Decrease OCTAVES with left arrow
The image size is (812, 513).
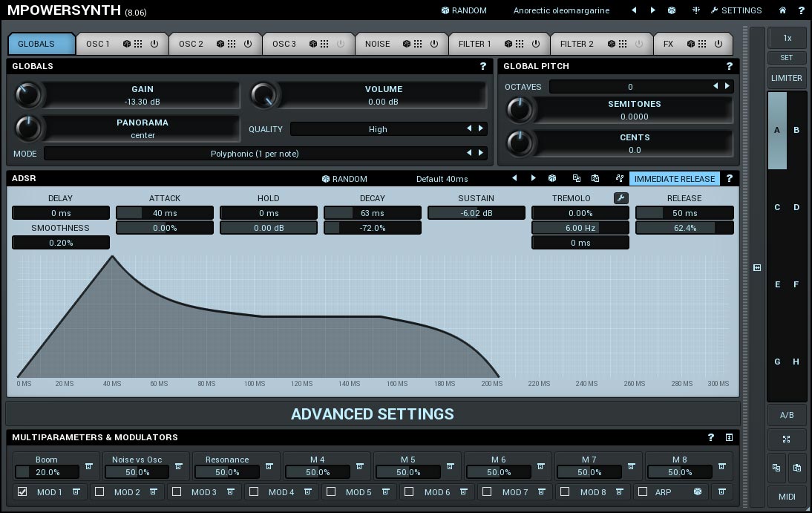pos(716,86)
